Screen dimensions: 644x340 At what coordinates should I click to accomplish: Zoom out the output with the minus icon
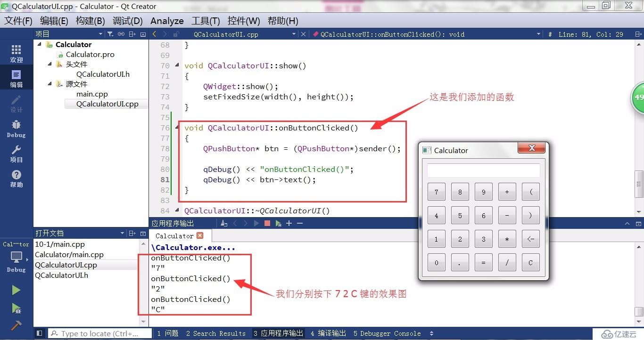point(299,223)
